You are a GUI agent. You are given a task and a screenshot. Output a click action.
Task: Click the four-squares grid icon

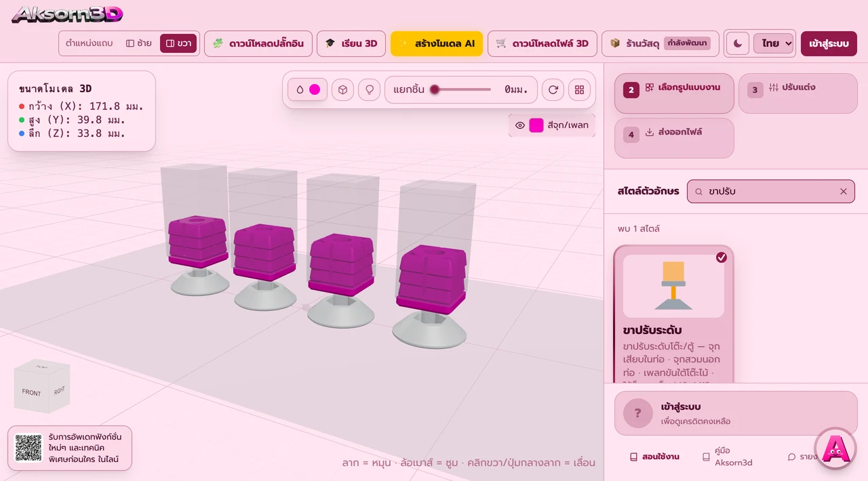point(579,89)
